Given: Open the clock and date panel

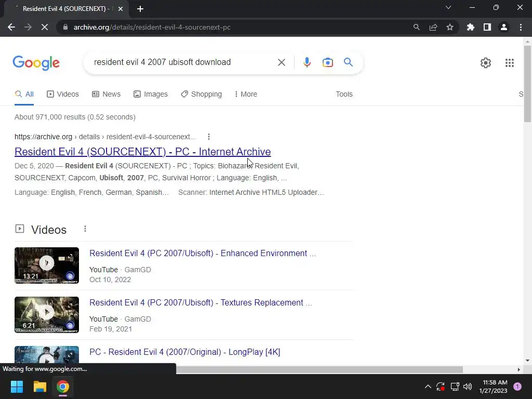Looking at the screenshot, I should pyautogui.click(x=493, y=387).
